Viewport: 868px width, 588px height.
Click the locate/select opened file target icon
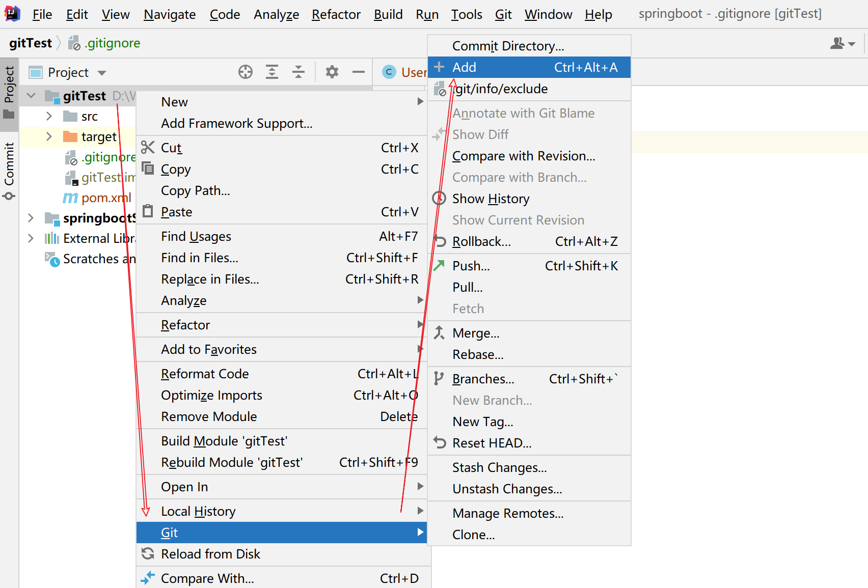tap(246, 72)
